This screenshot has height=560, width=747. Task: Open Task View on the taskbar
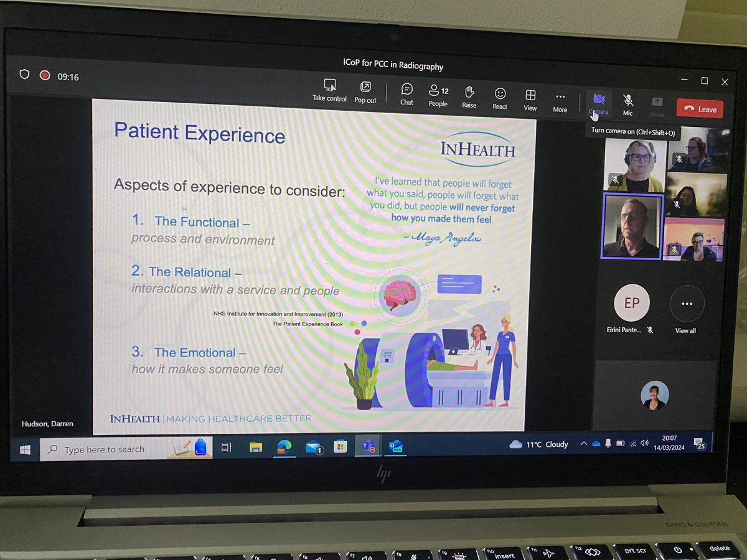pos(227,447)
